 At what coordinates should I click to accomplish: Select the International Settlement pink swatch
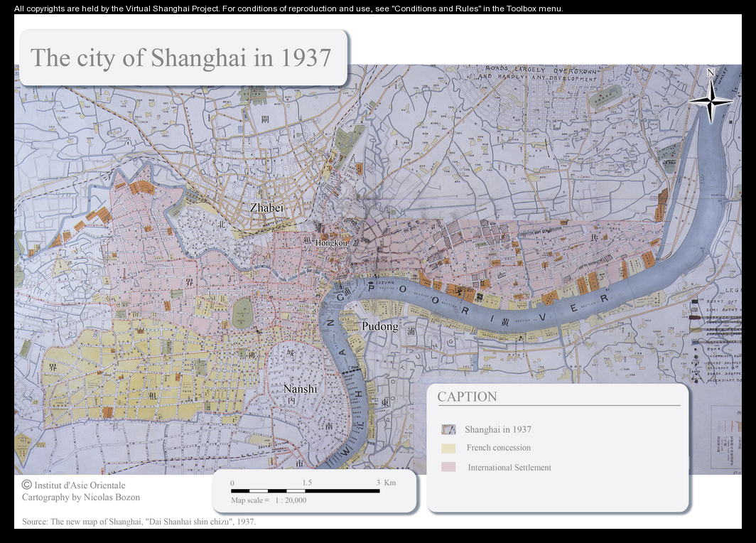pos(448,467)
